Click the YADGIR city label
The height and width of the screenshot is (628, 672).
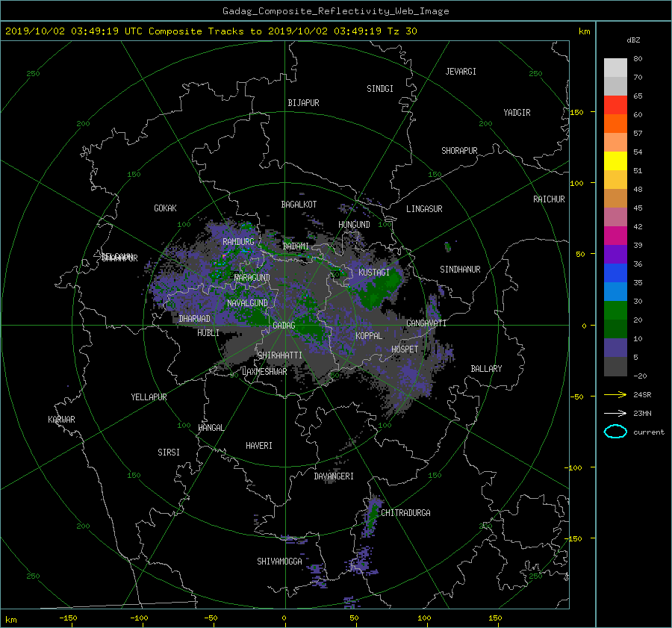point(517,113)
